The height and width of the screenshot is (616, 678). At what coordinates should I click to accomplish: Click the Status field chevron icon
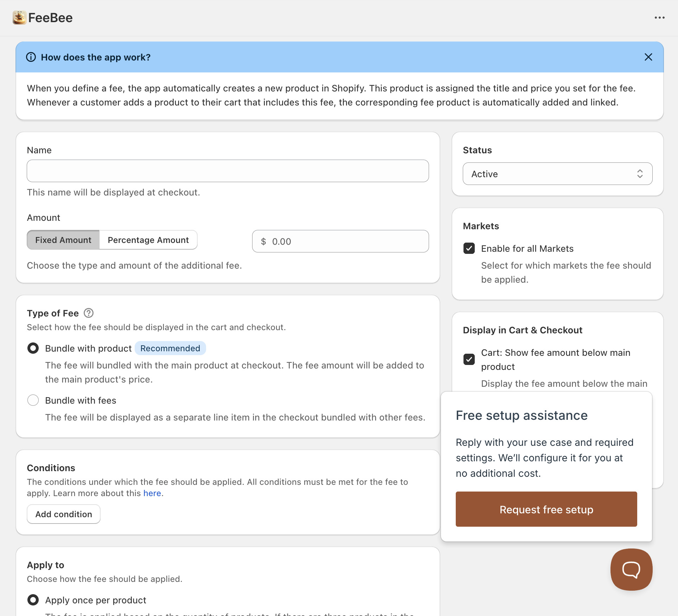640,174
